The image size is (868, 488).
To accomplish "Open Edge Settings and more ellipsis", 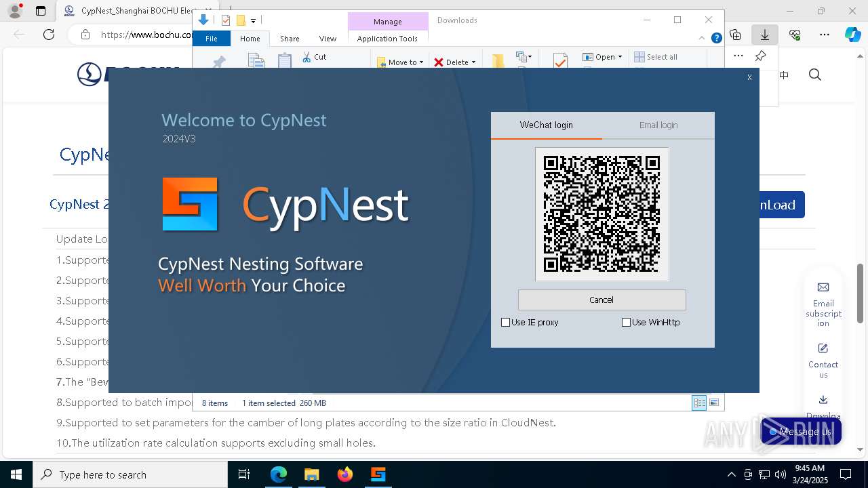I will pyautogui.click(x=825, y=35).
